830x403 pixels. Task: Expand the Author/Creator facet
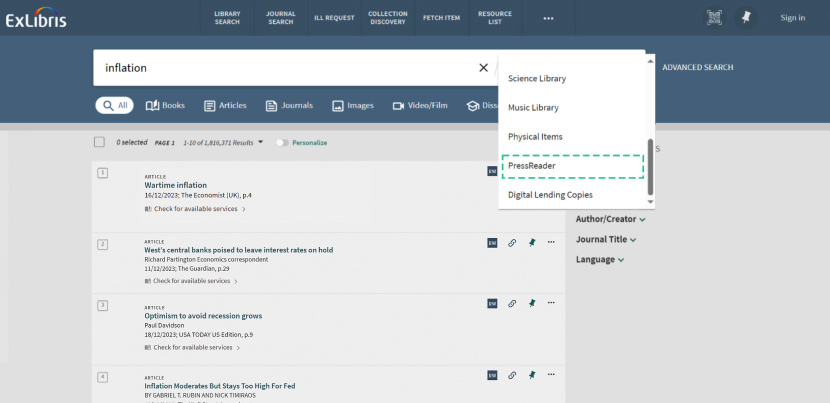610,219
